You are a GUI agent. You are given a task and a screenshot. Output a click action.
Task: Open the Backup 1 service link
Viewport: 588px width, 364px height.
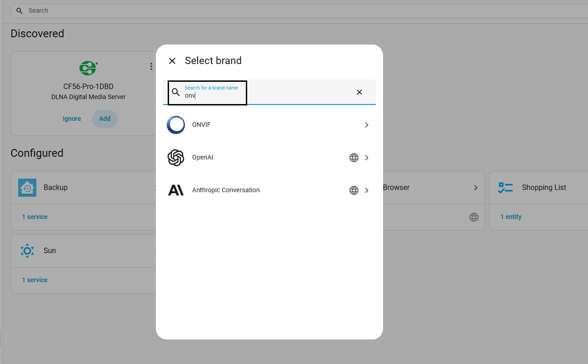35,217
